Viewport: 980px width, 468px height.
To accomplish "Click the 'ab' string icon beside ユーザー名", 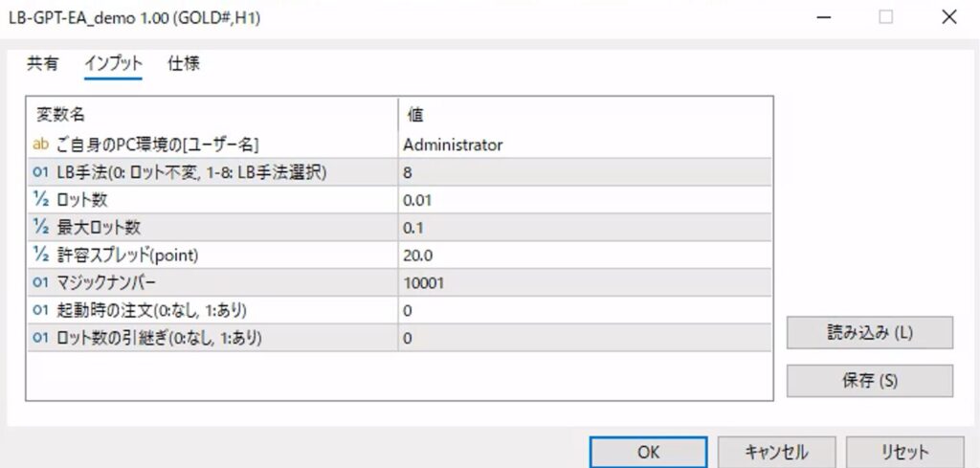I will coord(40,145).
